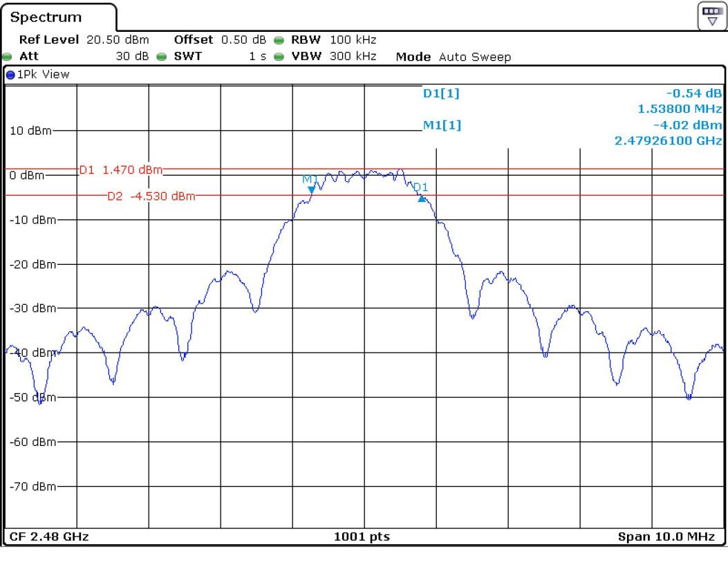Click the -30 dBm axis label

(32, 308)
